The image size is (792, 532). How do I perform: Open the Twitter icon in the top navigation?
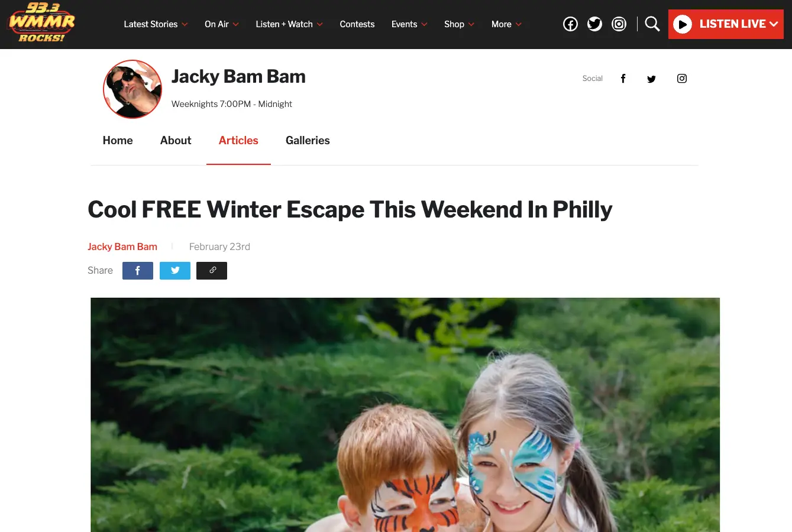594,24
